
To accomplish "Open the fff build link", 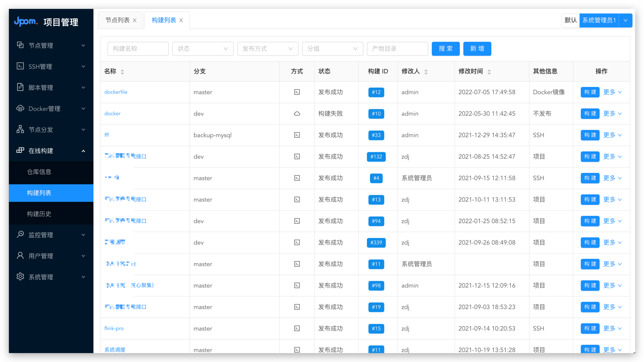I will coord(107,135).
